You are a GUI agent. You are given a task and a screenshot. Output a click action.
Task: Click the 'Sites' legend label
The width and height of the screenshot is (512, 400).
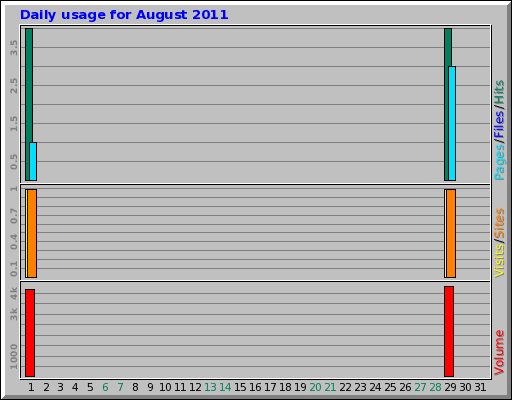coord(499,223)
